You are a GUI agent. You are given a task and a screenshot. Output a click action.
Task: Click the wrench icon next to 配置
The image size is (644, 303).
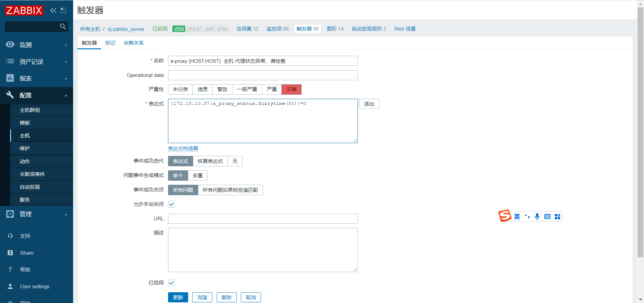[10, 95]
